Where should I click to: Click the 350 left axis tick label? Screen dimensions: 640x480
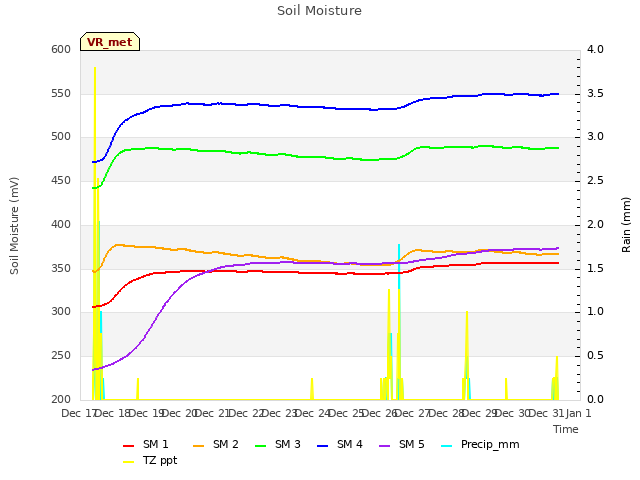point(61,269)
